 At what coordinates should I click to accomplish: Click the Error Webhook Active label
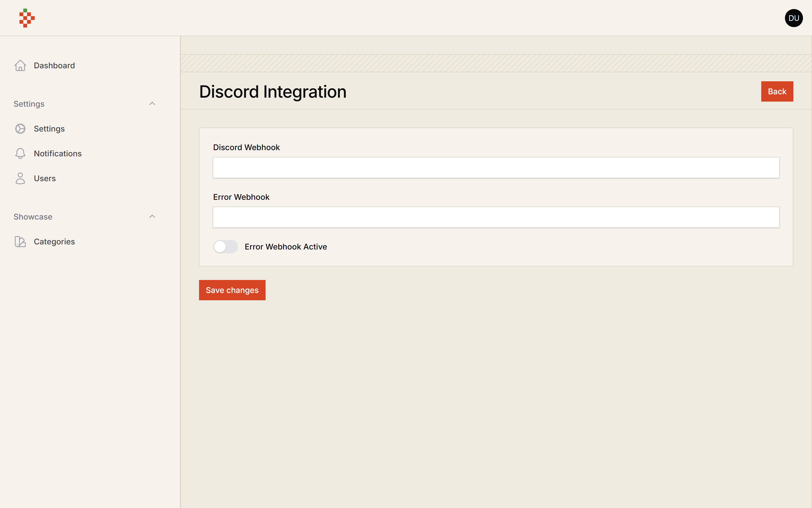[x=286, y=247]
